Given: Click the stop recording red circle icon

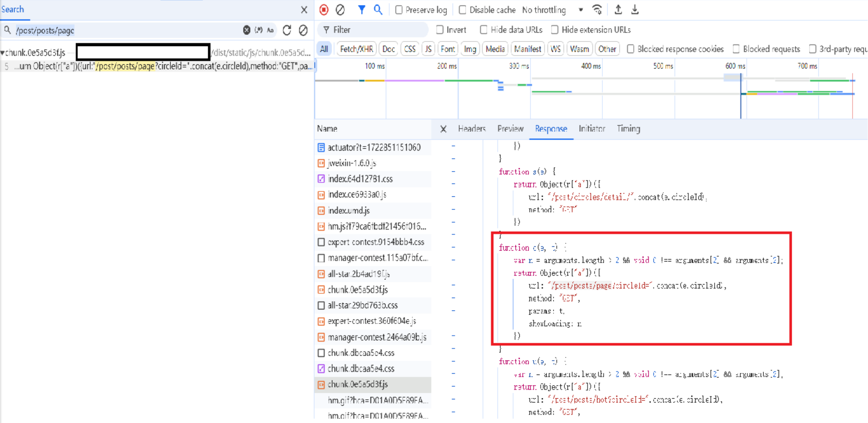Looking at the screenshot, I should 324,9.
